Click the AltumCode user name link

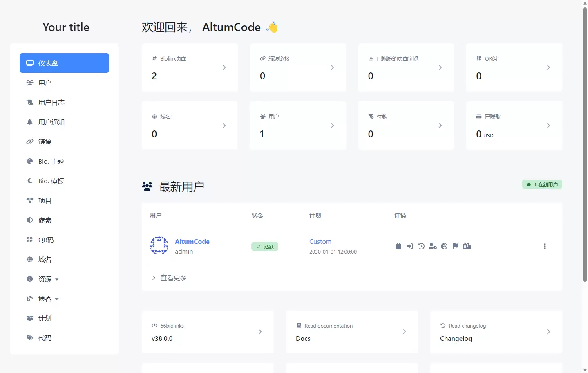(x=192, y=241)
